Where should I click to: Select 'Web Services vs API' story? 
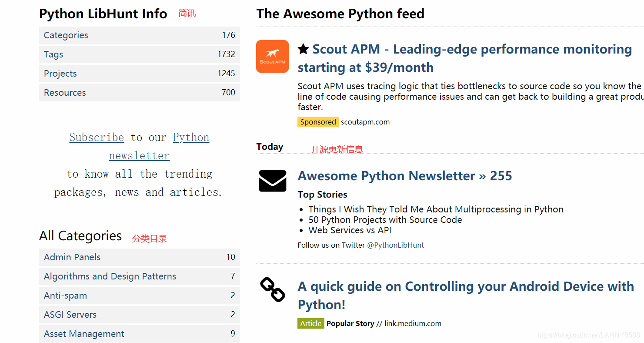click(350, 230)
